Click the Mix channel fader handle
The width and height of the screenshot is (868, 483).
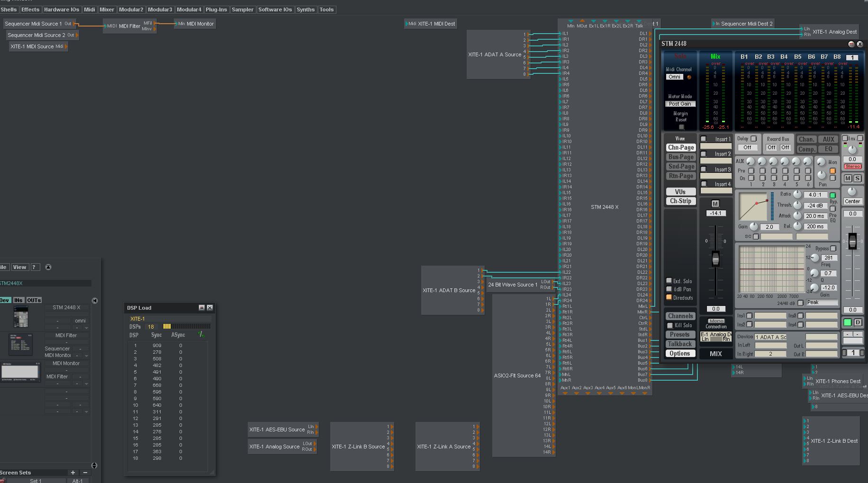[715, 259]
